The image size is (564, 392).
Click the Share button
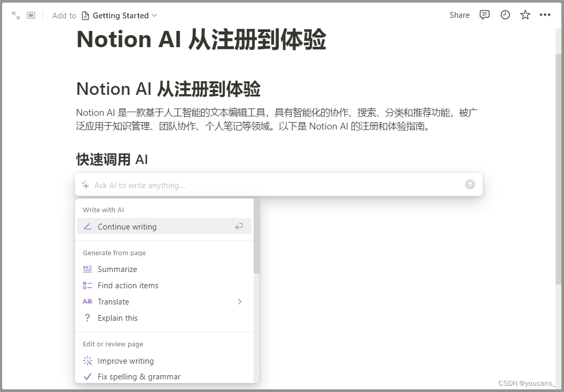459,15
